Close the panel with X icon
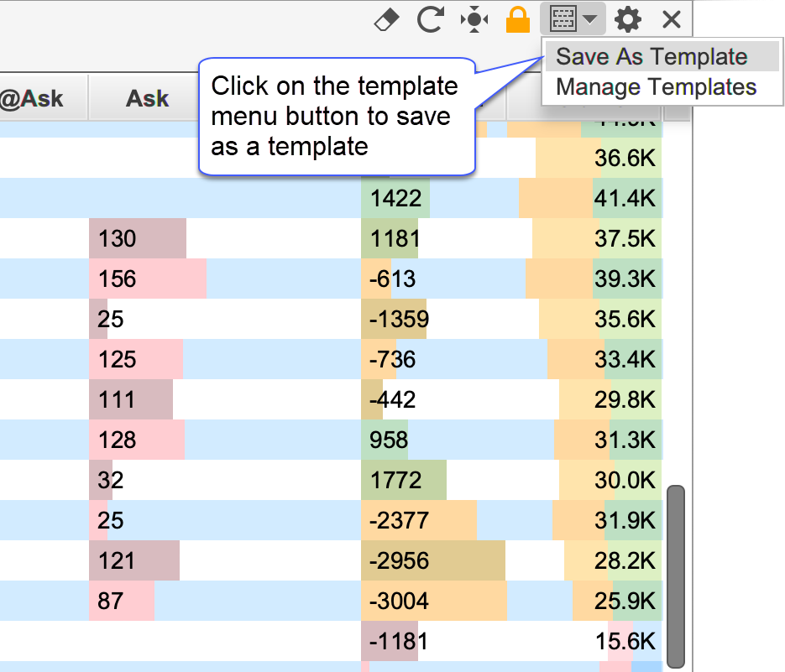This screenshot has height=672, width=785. pos(671,20)
